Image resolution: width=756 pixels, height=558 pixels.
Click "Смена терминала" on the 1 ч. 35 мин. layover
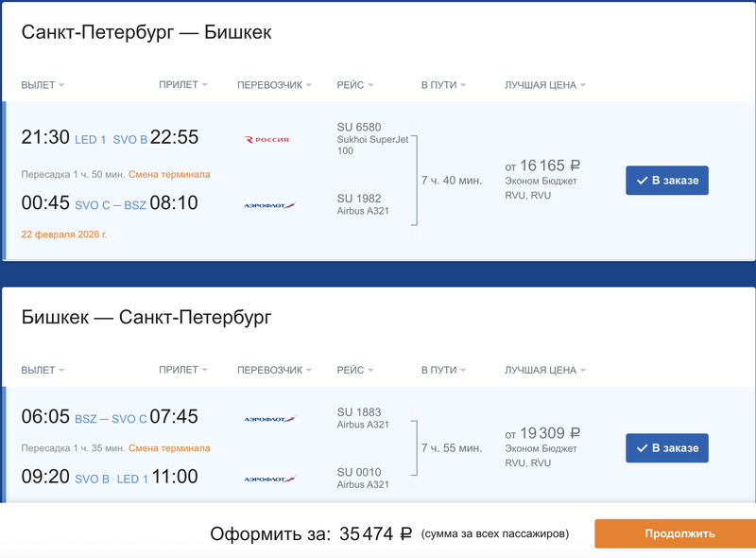click(169, 448)
